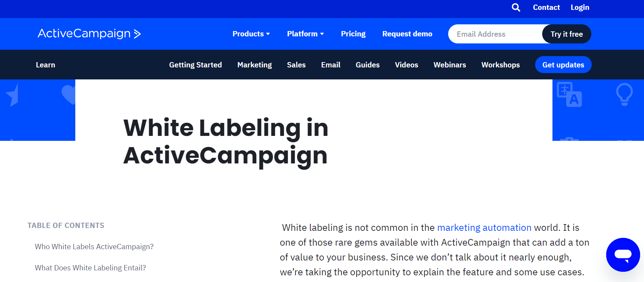
Task: Expand the Products dropdown menu
Action: pos(251,34)
